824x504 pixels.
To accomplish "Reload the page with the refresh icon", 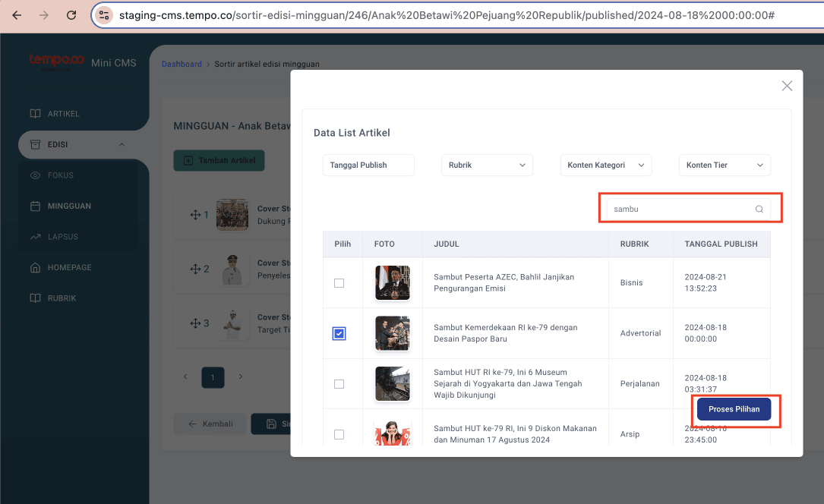I will pos(71,15).
